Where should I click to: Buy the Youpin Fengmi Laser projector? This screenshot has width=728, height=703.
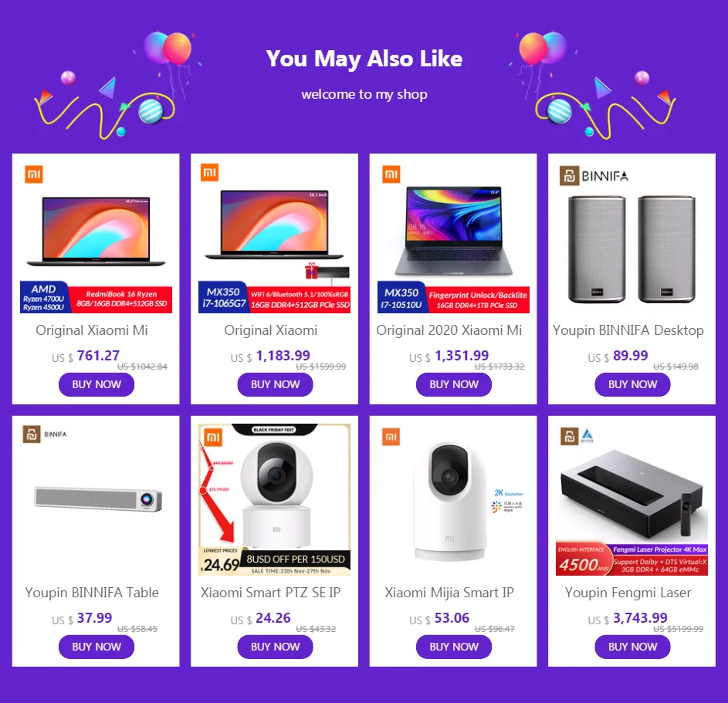coord(632,647)
